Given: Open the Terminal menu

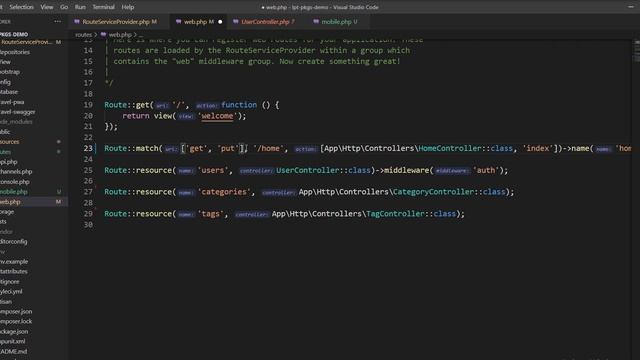Looking at the screenshot, I should click(103, 7).
